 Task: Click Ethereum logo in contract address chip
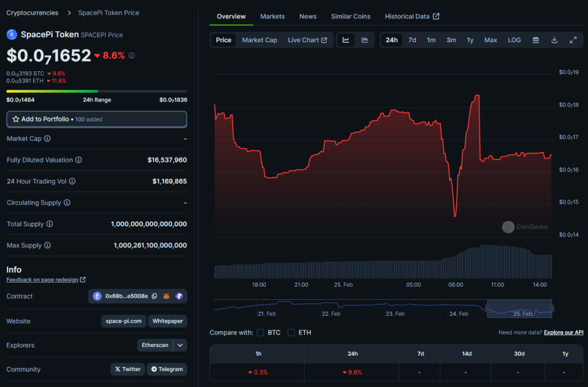97,296
